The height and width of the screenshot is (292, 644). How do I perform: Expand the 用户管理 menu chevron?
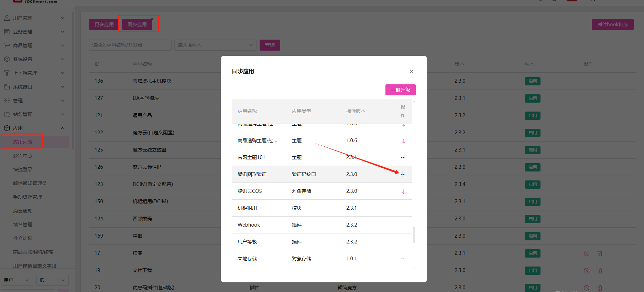[x=63, y=18]
